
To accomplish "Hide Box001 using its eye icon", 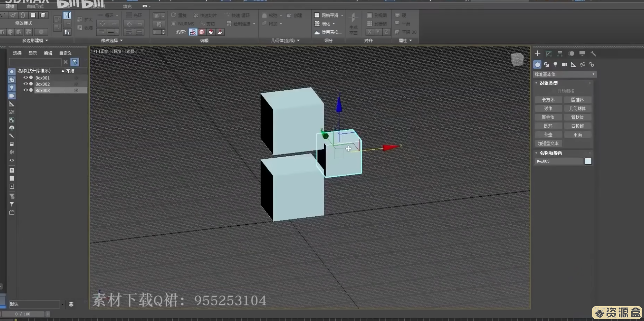I will [25, 77].
